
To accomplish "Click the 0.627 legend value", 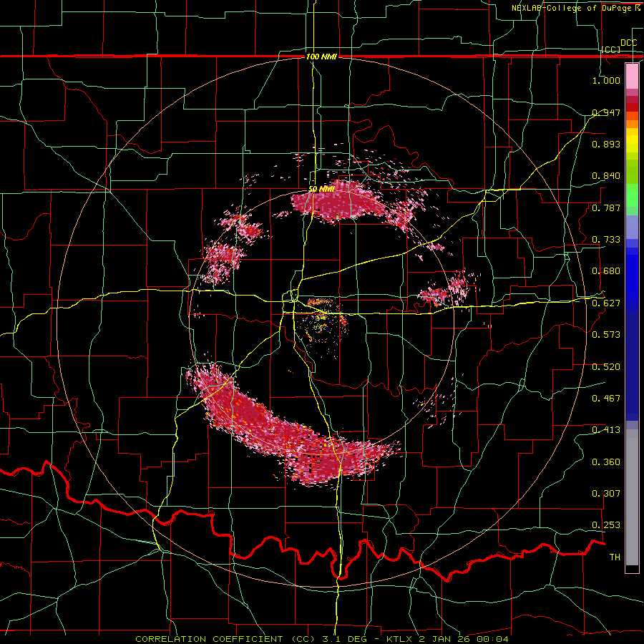I will (606, 303).
